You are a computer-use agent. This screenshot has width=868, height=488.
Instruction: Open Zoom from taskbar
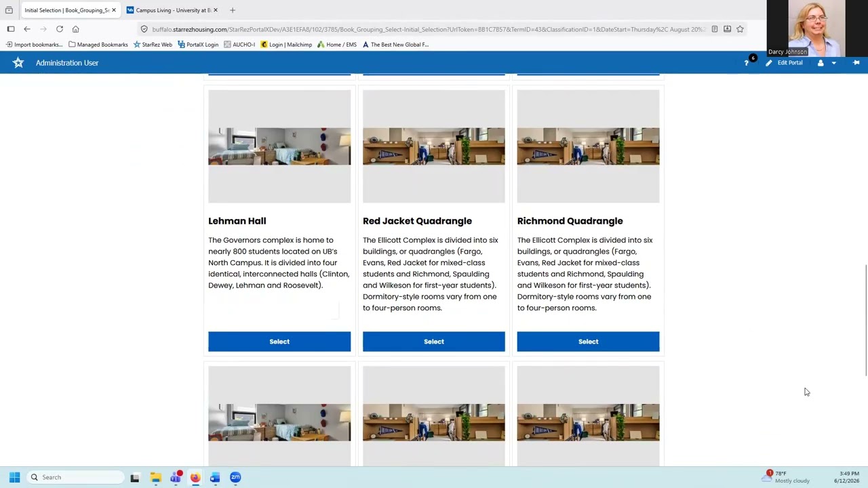[235, 477]
